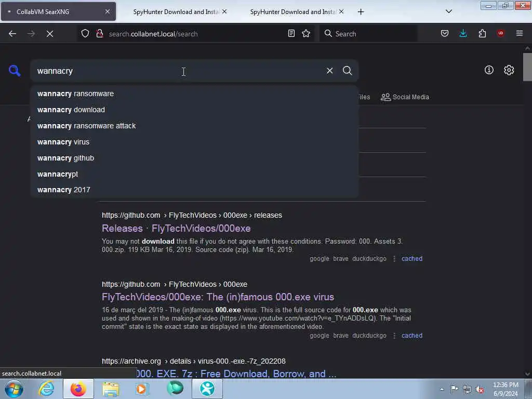
Task: Close the CollabVM SearXNG tab
Action: [108, 11]
